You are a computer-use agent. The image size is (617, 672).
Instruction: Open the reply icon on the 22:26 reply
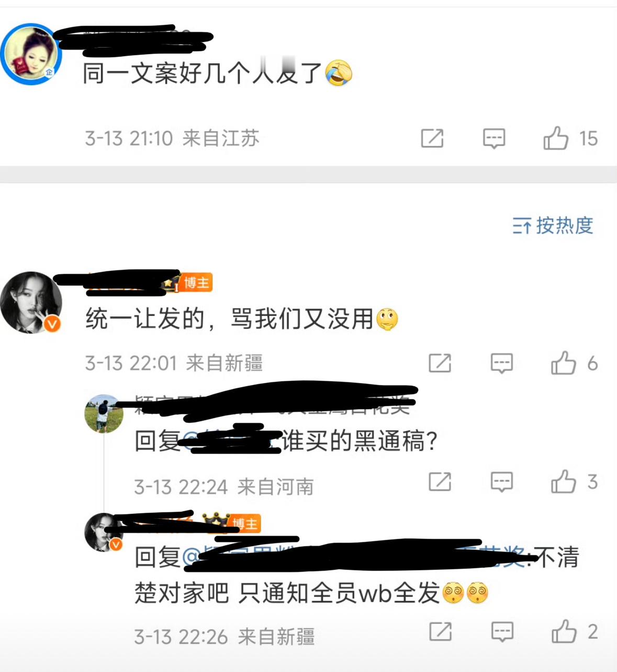pyautogui.click(x=502, y=632)
